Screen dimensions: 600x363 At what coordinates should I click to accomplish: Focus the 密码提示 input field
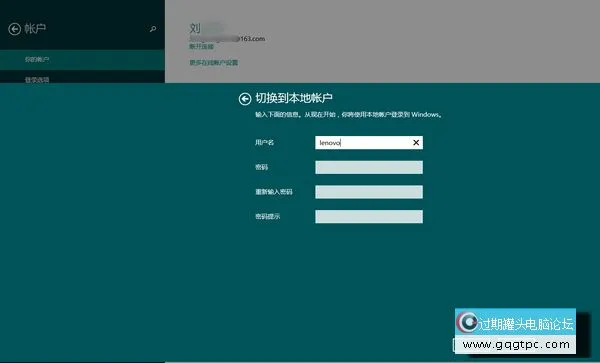pos(369,216)
